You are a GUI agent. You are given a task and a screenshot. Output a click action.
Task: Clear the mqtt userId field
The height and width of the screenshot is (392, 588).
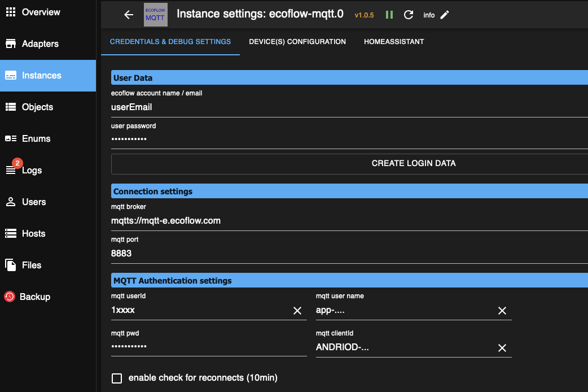click(x=297, y=311)
